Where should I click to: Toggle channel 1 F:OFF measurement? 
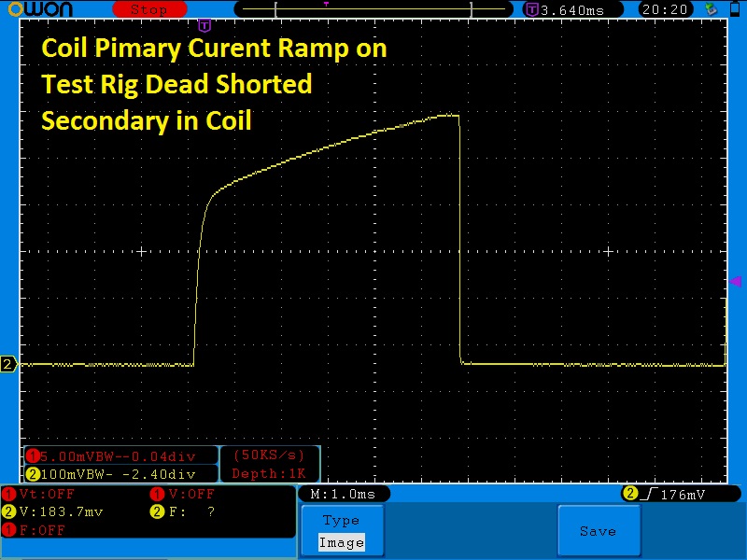pos(37,529)
